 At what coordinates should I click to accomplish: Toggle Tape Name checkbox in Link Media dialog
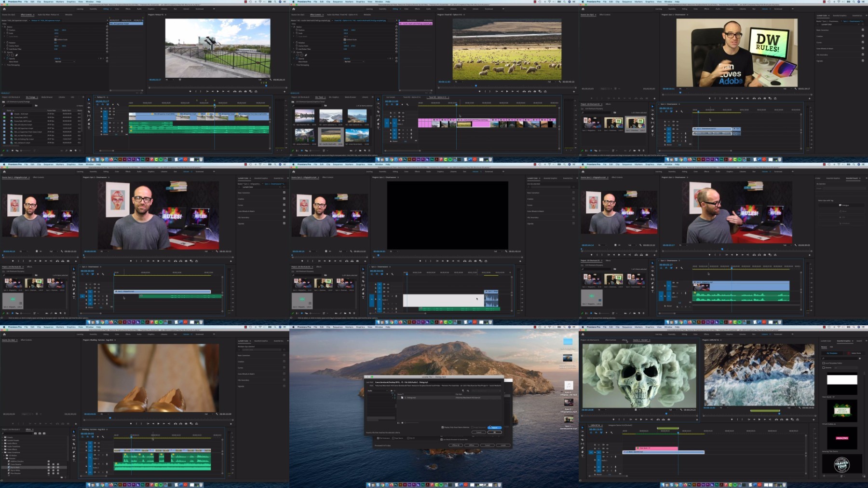[x=393, y=438]
